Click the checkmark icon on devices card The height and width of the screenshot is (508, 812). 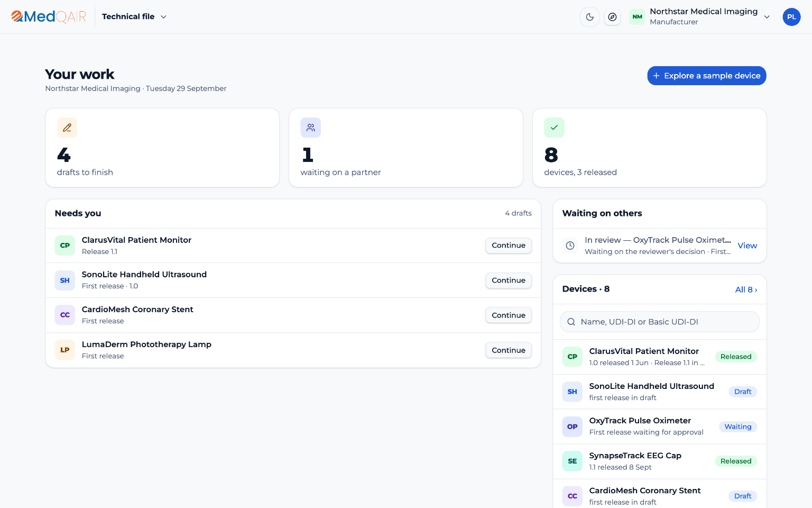555,128
